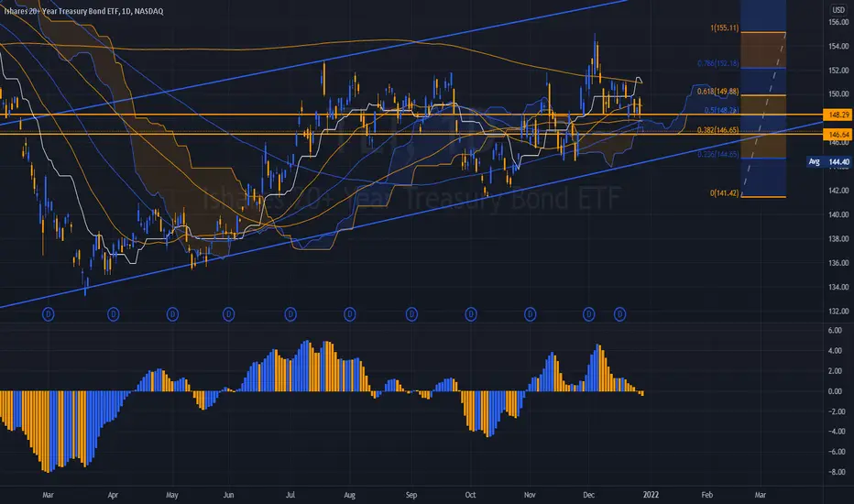Click the 154.00 price scale value
This screenshot has height=504, width=854.
838,46
